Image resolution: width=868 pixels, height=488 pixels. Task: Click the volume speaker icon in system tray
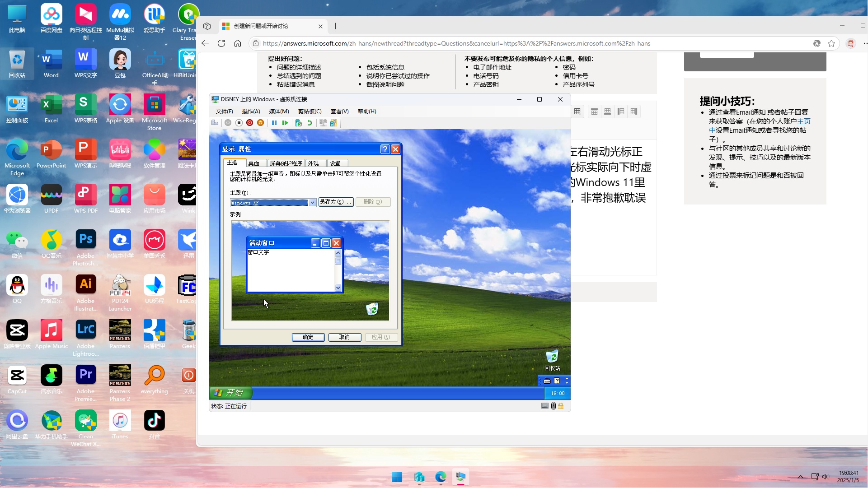825,477
